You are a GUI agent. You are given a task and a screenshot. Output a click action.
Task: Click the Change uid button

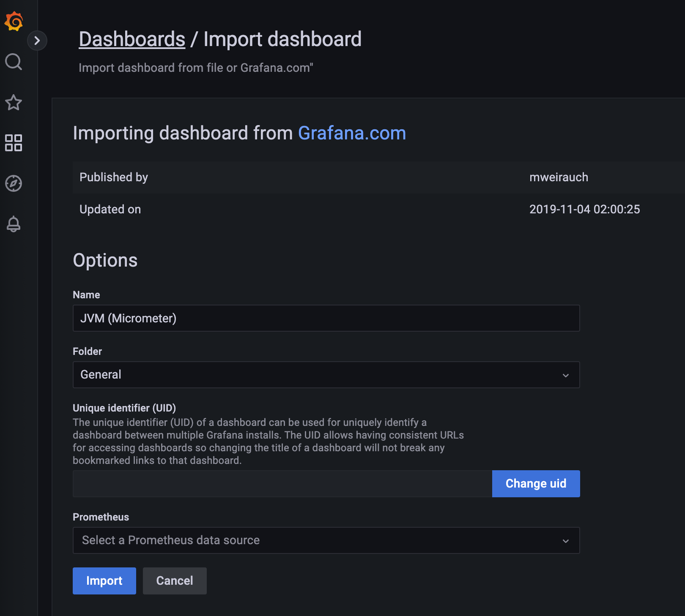[x=536, y=484]
